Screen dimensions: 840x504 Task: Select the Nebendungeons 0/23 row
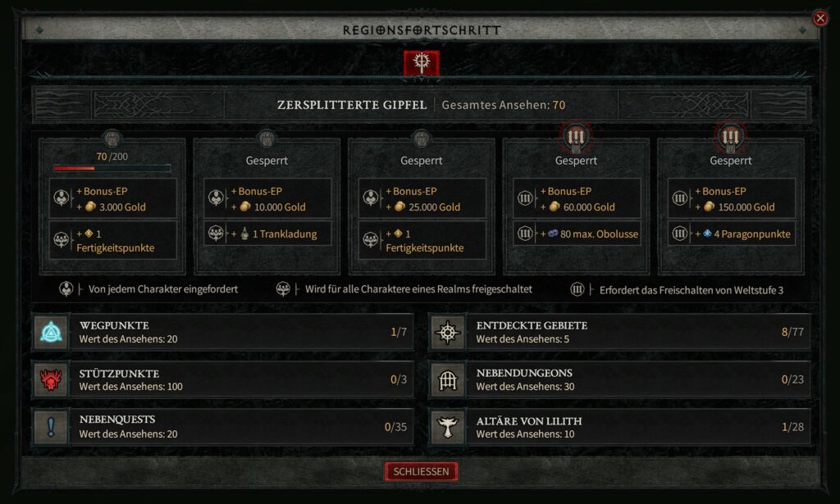[620, 380]
